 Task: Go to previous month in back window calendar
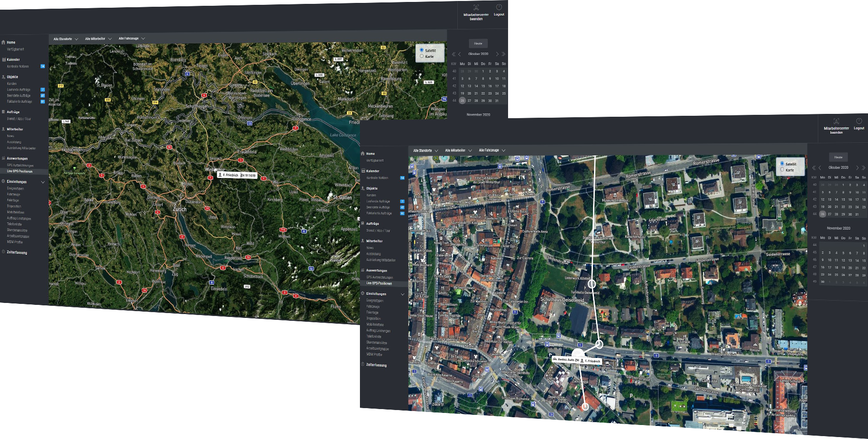tap(460, 54)
